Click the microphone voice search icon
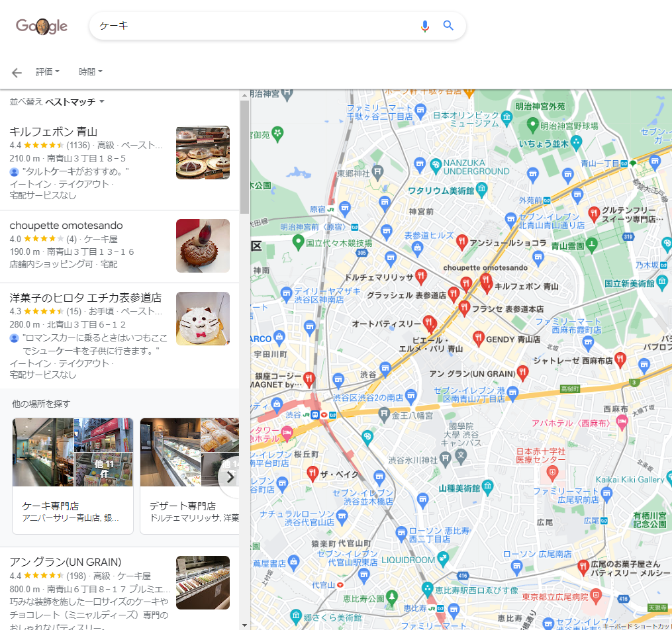This screenshot has height=630, width=672. [424, 26]
